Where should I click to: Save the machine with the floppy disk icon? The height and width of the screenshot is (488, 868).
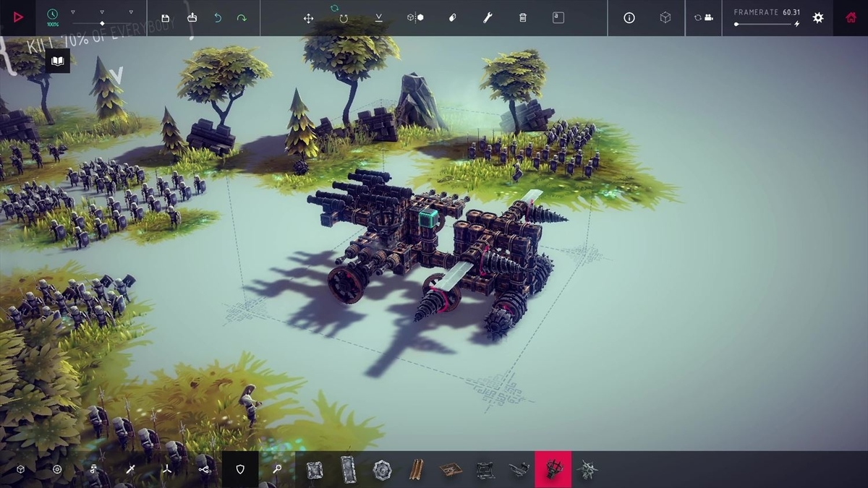tap(166, 18)
